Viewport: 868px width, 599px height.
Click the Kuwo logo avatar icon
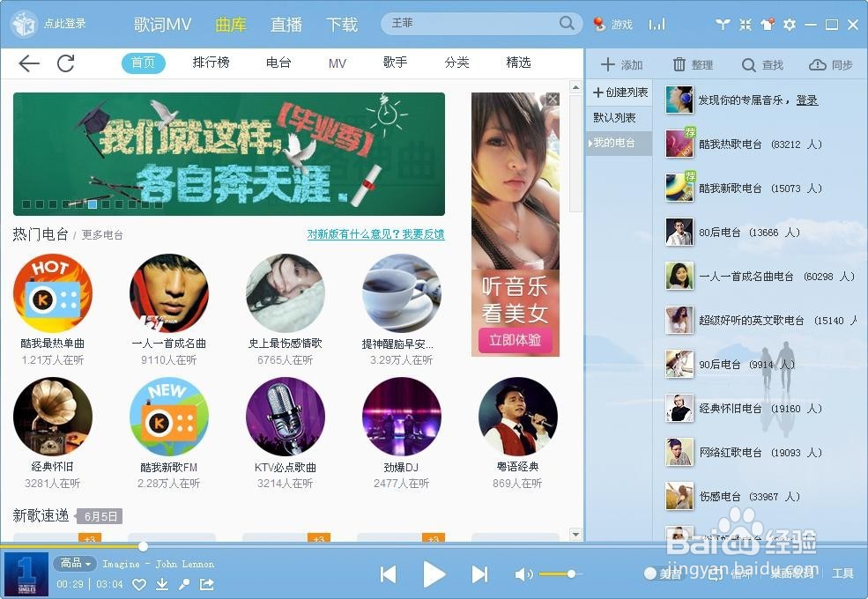[x=24, y=24]
